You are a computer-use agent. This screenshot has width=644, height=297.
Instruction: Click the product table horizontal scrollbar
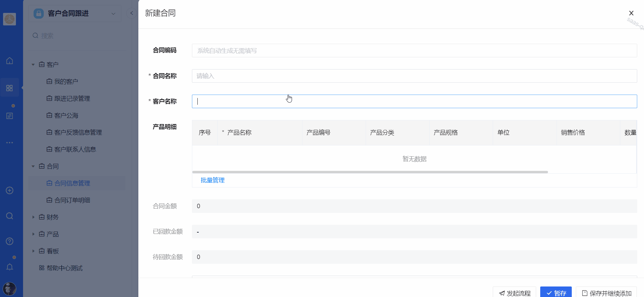click(370, 172)
